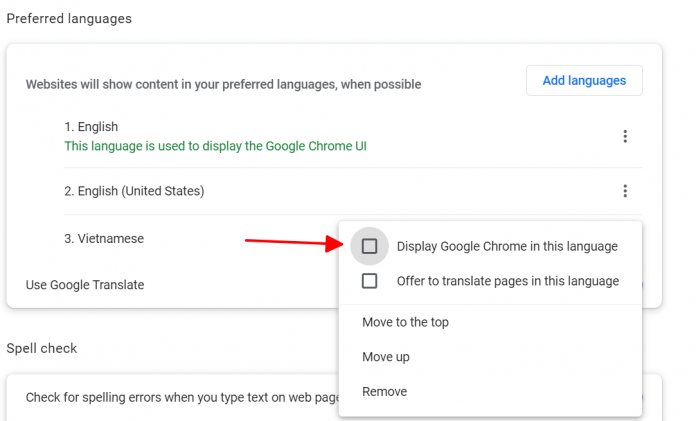Viewport: 696px width, 421px height.
Task: Select the 3. Vietnamese language entry
Action: click(104, 239)
